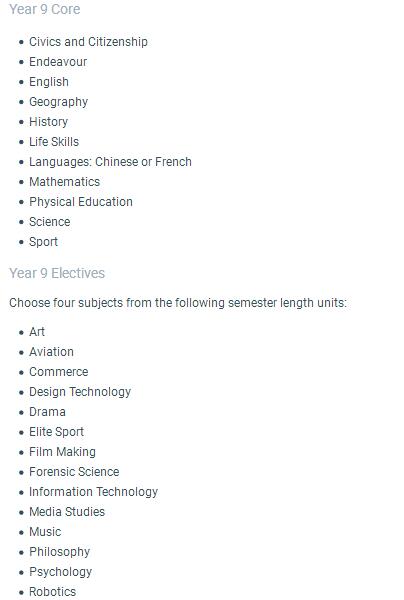Screen dimensions: 404x600
Task: Click the Film Making elective
Action: [62, 452]
